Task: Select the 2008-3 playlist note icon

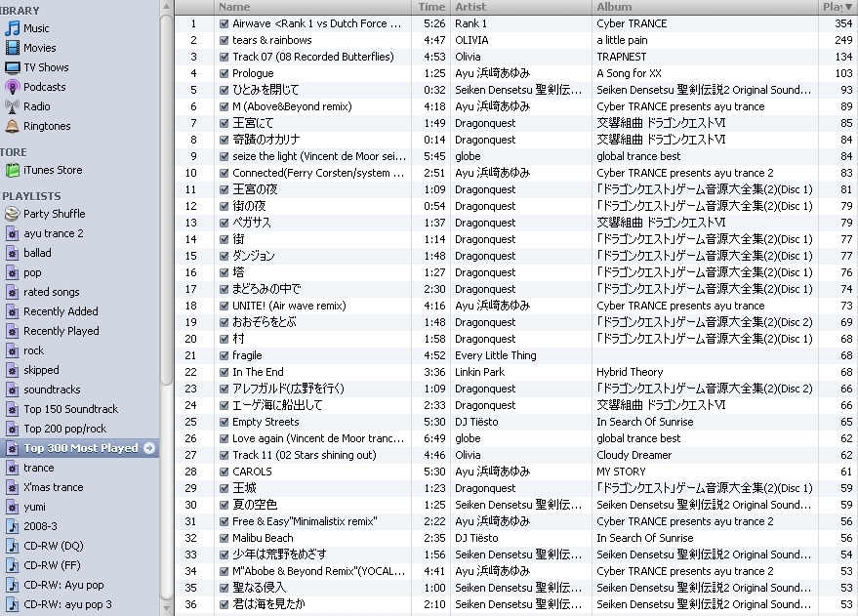Action: [12, 526]
